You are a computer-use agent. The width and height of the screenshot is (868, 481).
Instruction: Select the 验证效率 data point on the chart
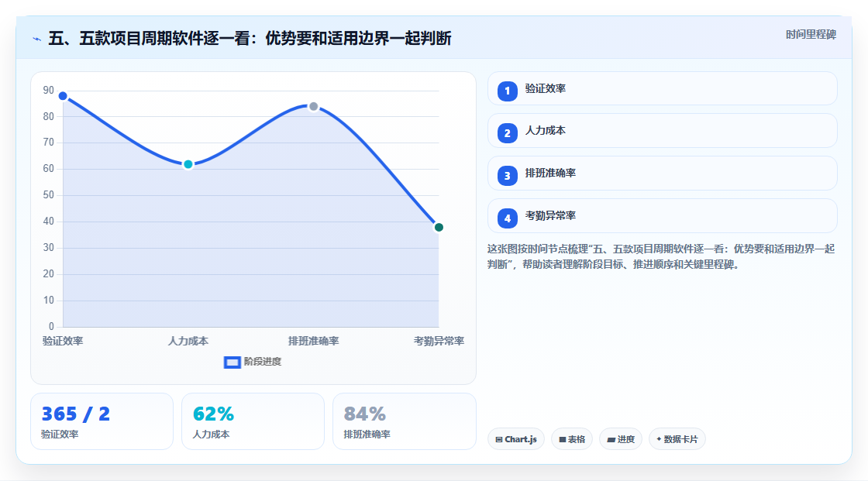[63, 96]
